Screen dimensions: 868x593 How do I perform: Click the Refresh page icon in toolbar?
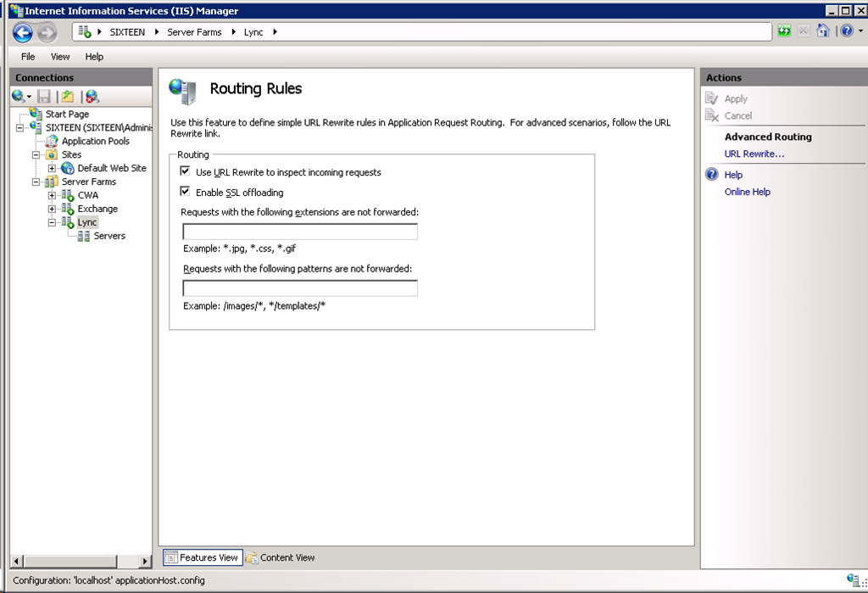784,31
